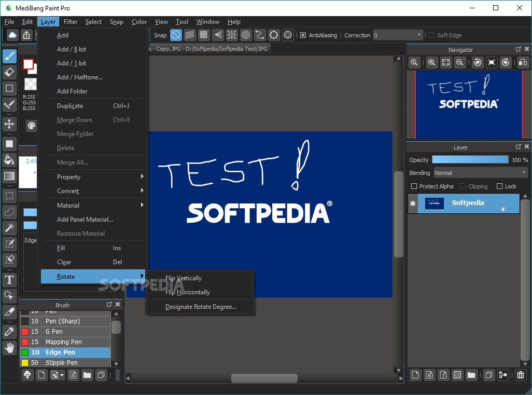The height and width of the screenshot is (395, 532).
Task: Click the export/share toolbar icon
Action: click(26, 35)
